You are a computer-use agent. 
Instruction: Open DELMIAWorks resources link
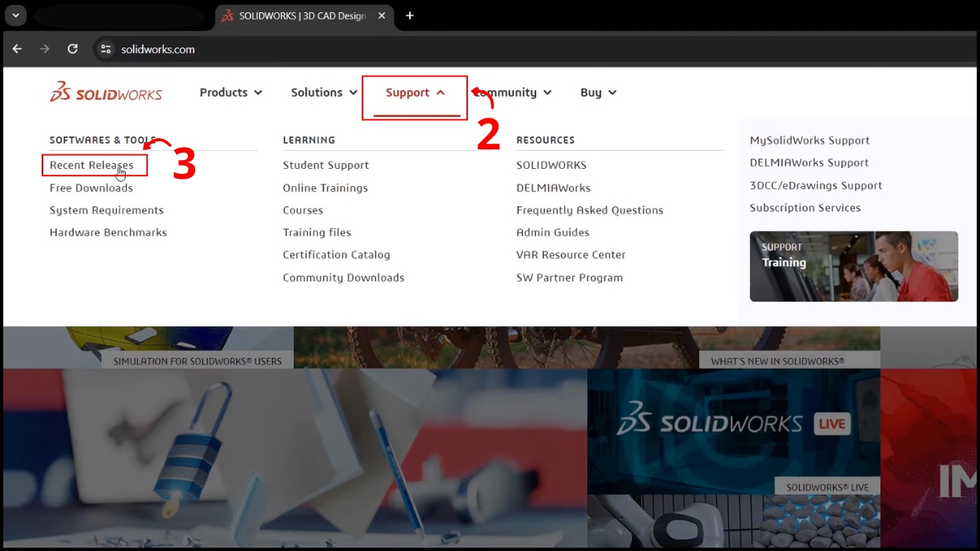553,188
